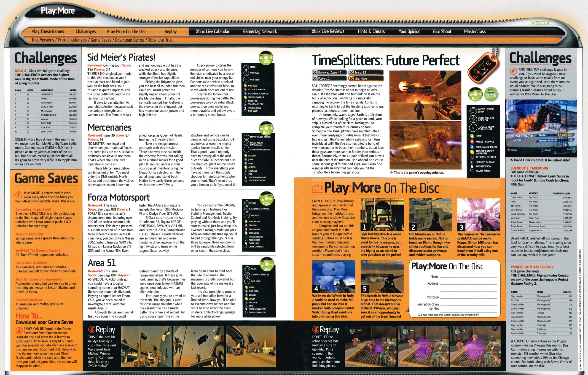Click thumbnail number 3, The Chronicles of Riddick
The height and width of the screenshot is (375, 588).
[478, 215]
